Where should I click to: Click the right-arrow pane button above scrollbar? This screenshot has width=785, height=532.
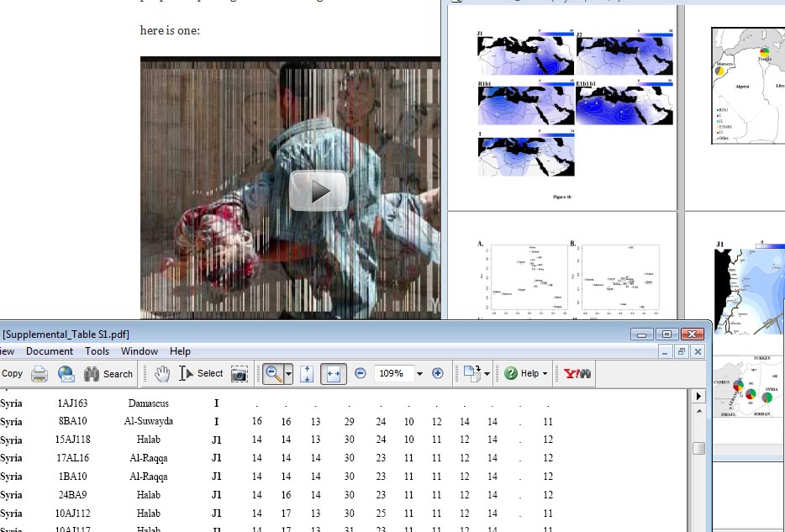coord(699,396)
